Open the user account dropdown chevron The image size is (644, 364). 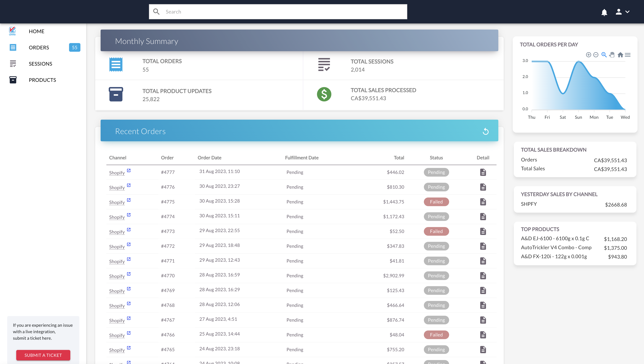628,12
